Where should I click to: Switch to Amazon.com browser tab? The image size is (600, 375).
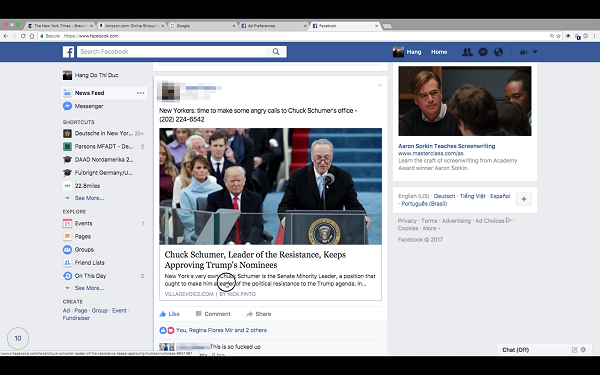tap(132, 26)
